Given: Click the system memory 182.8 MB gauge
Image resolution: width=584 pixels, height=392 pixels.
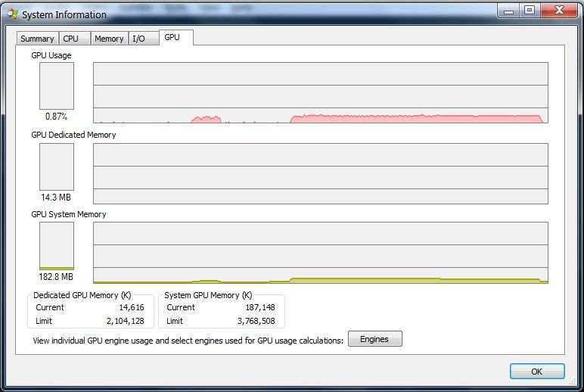Looking at the screenshot, I should pos(57,246).
